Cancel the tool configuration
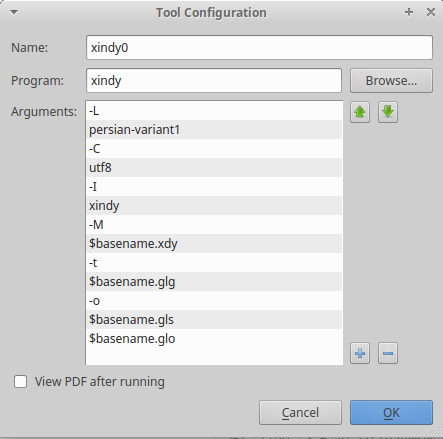The image size is (443, 439). pyautogui.click(x=300, y=413)
